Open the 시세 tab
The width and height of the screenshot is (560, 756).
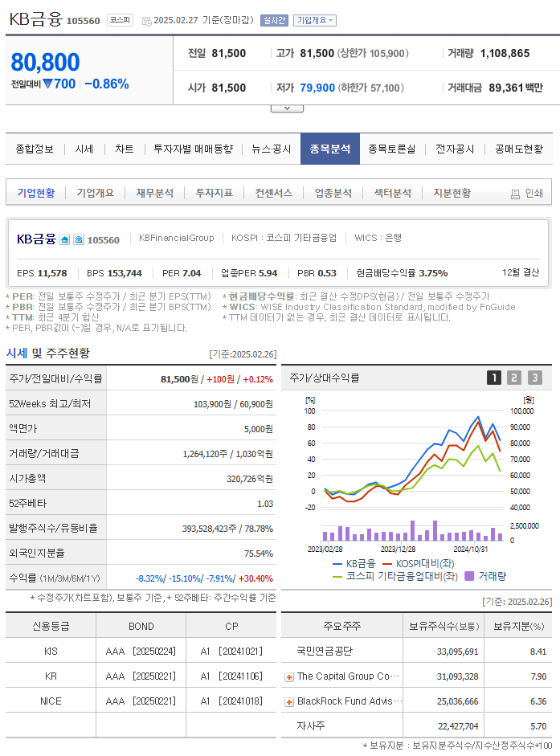(x=84, y=149)
